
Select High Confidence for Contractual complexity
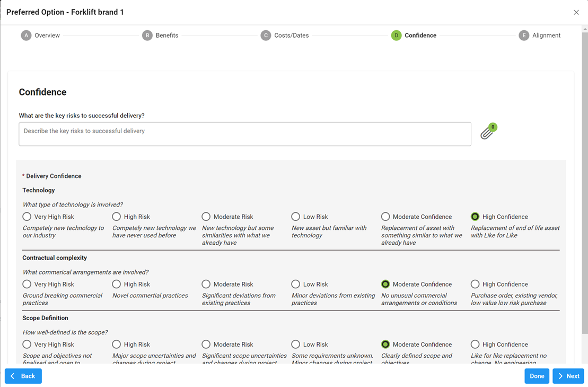coord(475,284)
